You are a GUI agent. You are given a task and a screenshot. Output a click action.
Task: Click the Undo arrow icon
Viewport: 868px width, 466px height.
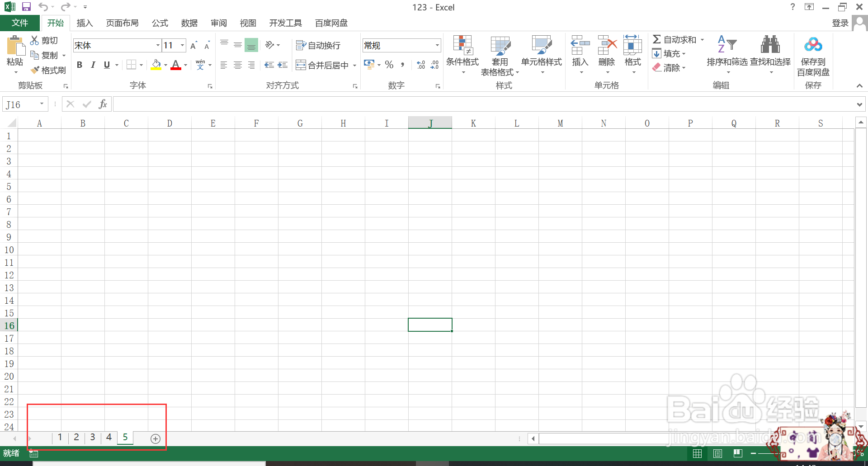tap(43, 7)
